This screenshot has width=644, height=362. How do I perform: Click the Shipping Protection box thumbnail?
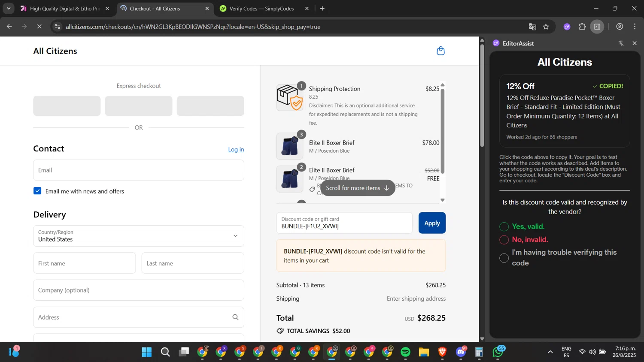click(x=290, y=97)
